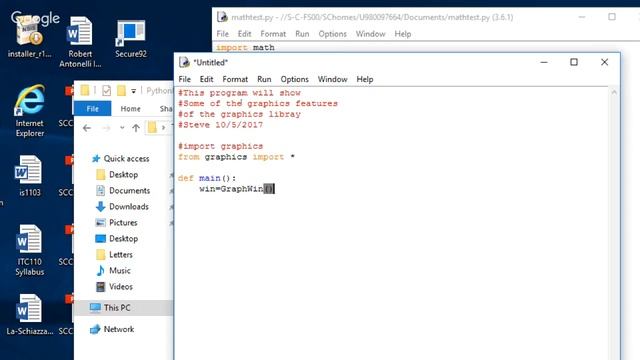This screenshot has height=360, width=640.
Task: Click the 'def main():' code line
Action: pyautogui.click(x=207, y=178)
